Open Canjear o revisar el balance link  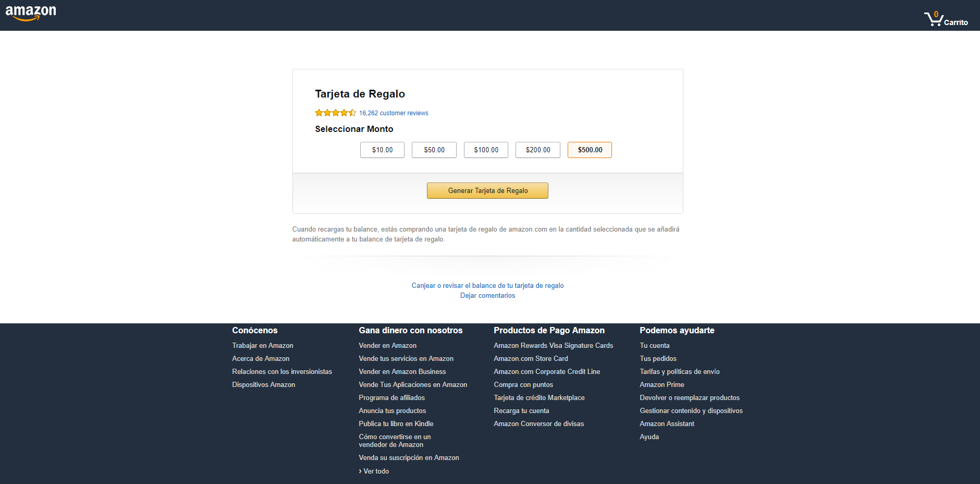[x=487, y=286]
